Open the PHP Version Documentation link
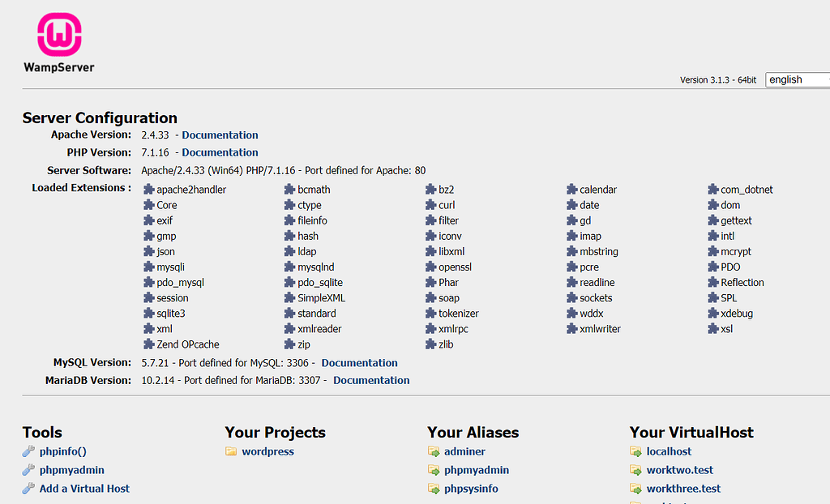Image resolution: width=830 pixels, height=504 pixels. point(220,152)
